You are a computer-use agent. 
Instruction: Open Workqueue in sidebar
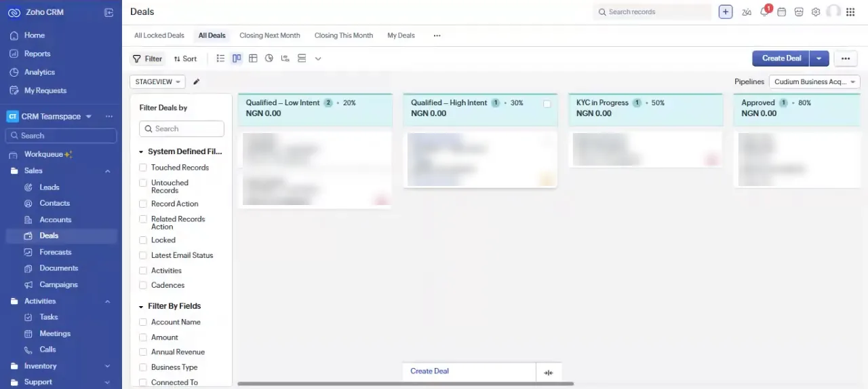pyautogui.click(x=43, y=154)
